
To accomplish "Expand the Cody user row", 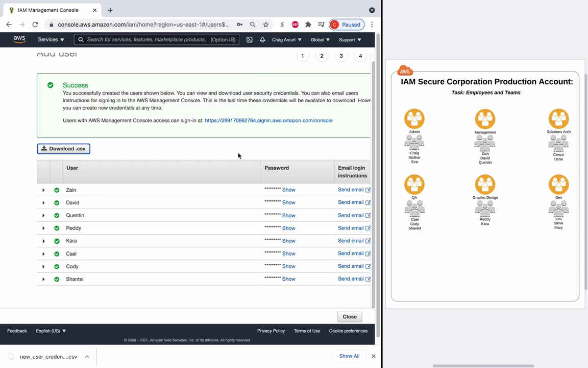I will [x=43, y=267].
